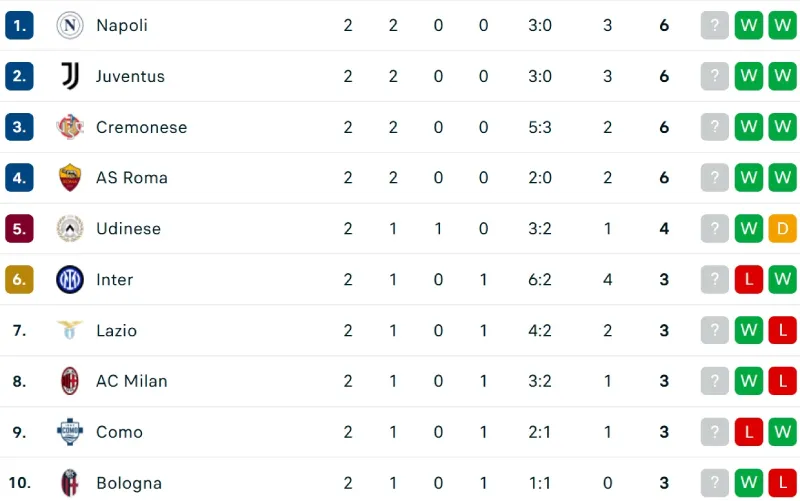Click the rank 1 position badge
800x501 pixels.
[x=19, y=25]
